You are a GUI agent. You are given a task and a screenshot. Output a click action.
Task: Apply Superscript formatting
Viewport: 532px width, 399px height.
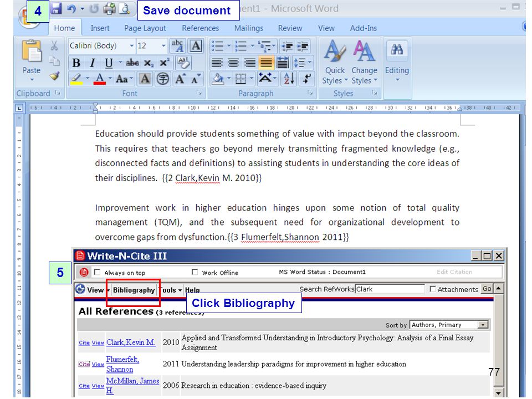click(x=164, y=63)
